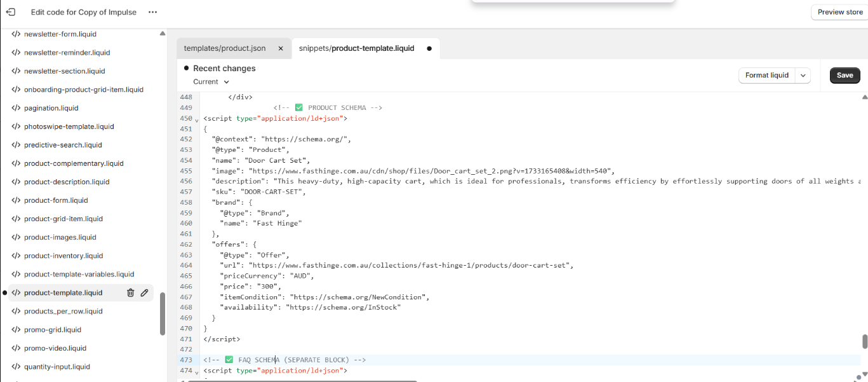
Task: Click file list scroll-up arrow
Action: (x=163, y=34)
